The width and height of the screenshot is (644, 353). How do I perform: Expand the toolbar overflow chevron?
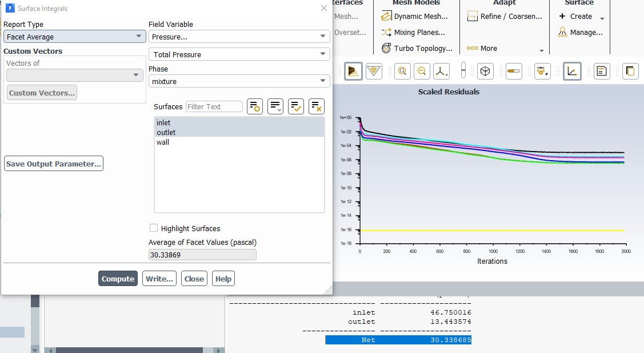coord(463,70)
